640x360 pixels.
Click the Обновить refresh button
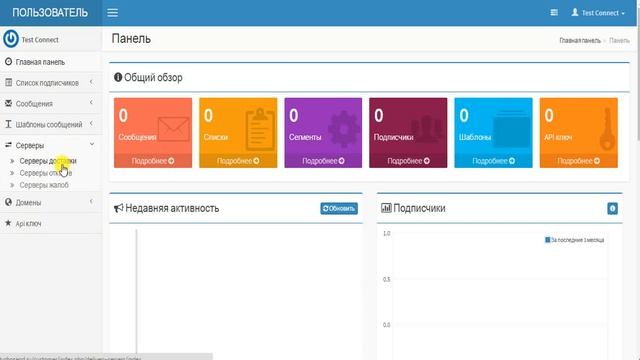pos(339,209)
